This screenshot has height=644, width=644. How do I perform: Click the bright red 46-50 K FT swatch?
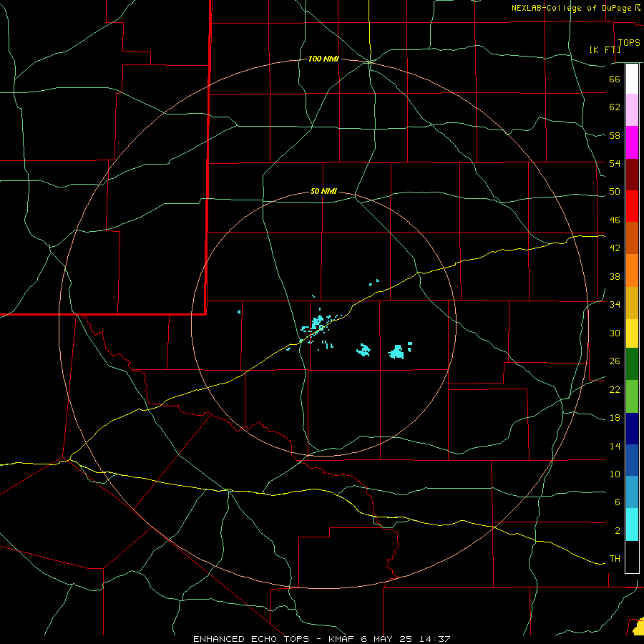pos(632,206)
